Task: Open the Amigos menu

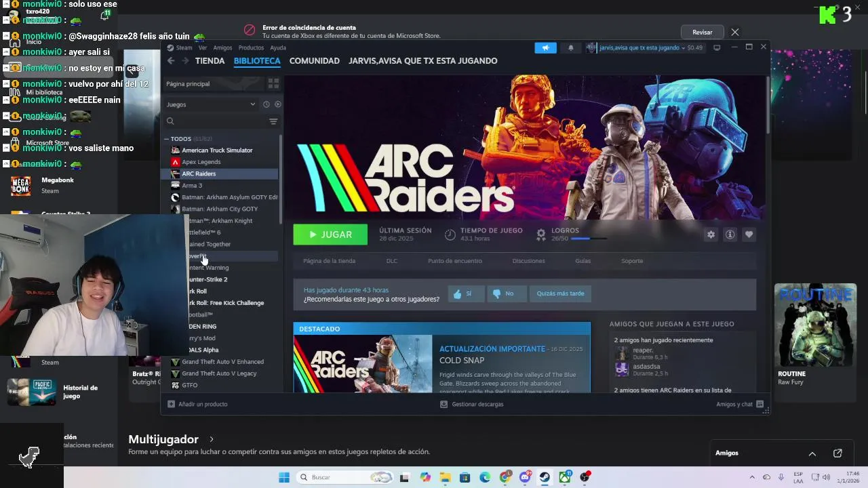Action: point(222,47)
